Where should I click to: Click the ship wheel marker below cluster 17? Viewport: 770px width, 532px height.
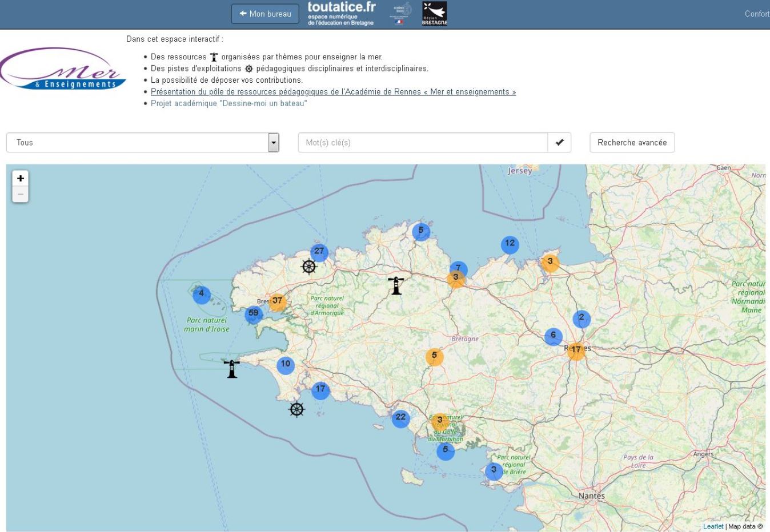point(296,409)
